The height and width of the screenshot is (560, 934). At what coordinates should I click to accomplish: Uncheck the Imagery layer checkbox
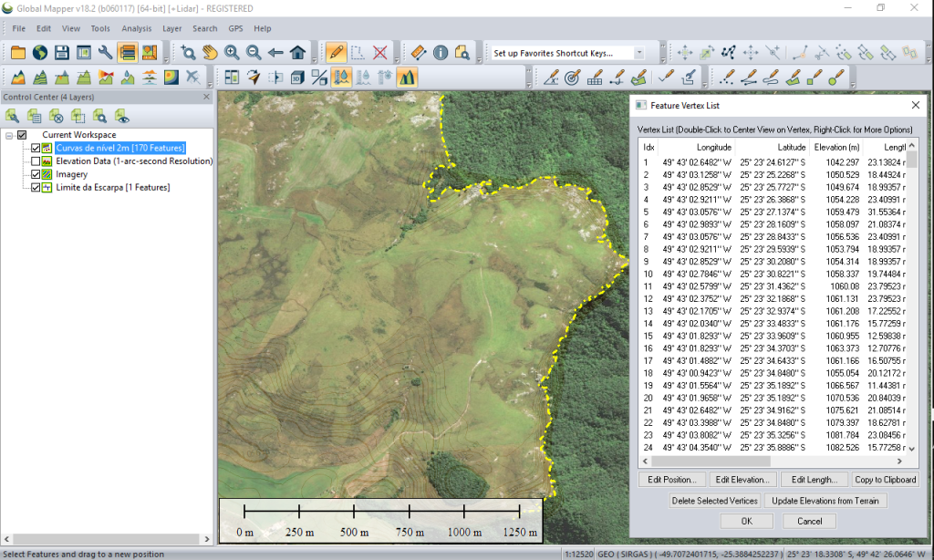pyautogui.click(x=36, y=174)
